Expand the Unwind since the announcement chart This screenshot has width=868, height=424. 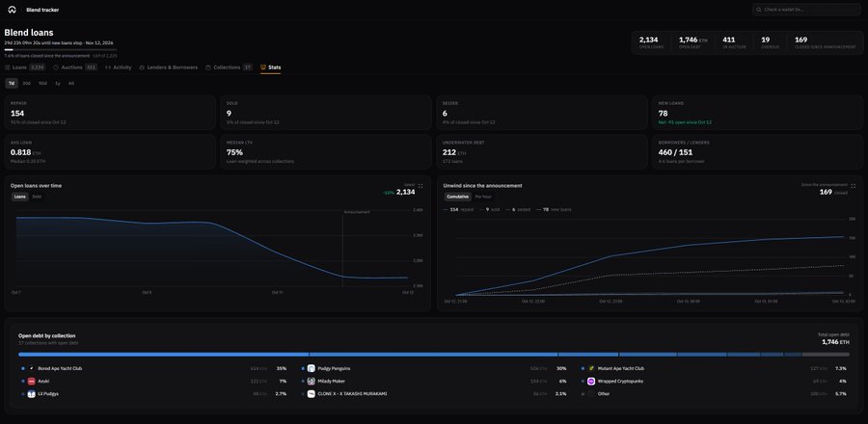[854, 186]
